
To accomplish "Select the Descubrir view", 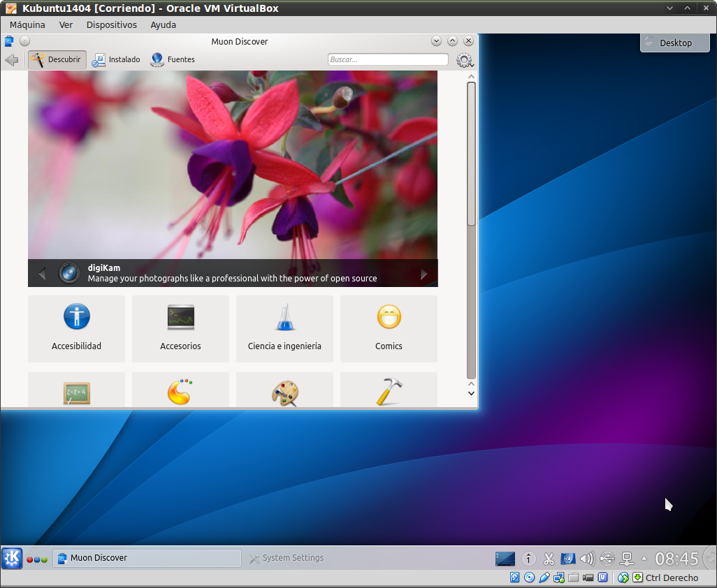I will 57,60.
